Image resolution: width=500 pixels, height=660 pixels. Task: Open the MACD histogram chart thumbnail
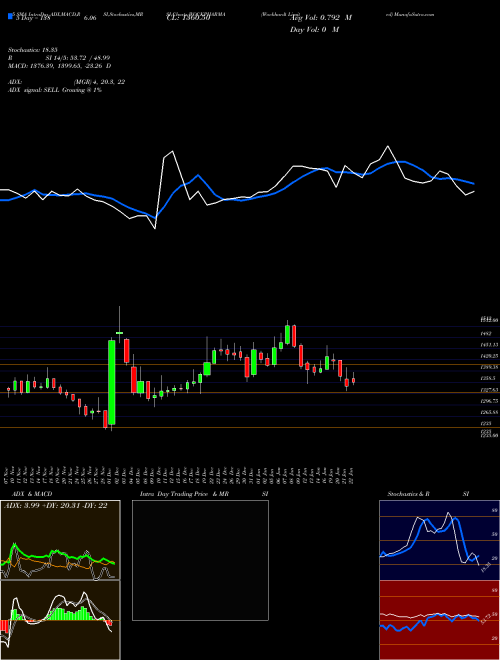[60, 620]
